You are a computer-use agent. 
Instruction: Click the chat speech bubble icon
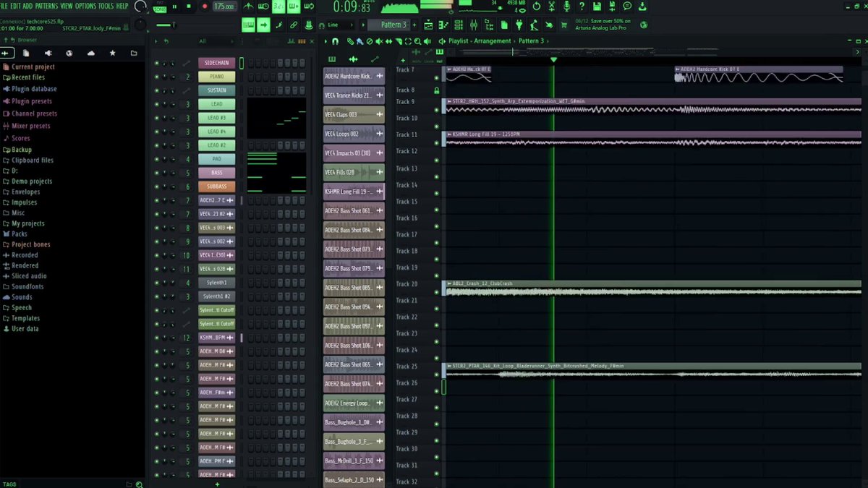pyautogui.click(x=627, y=7)
